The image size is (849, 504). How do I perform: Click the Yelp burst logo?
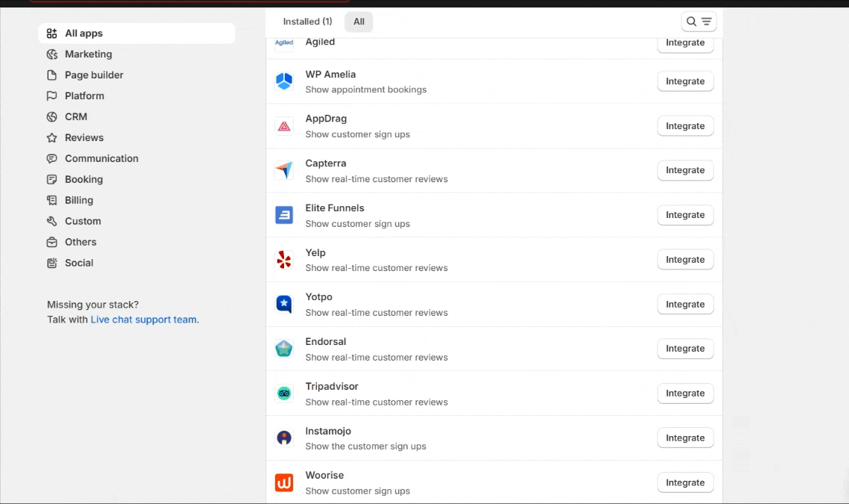(284, 260)
